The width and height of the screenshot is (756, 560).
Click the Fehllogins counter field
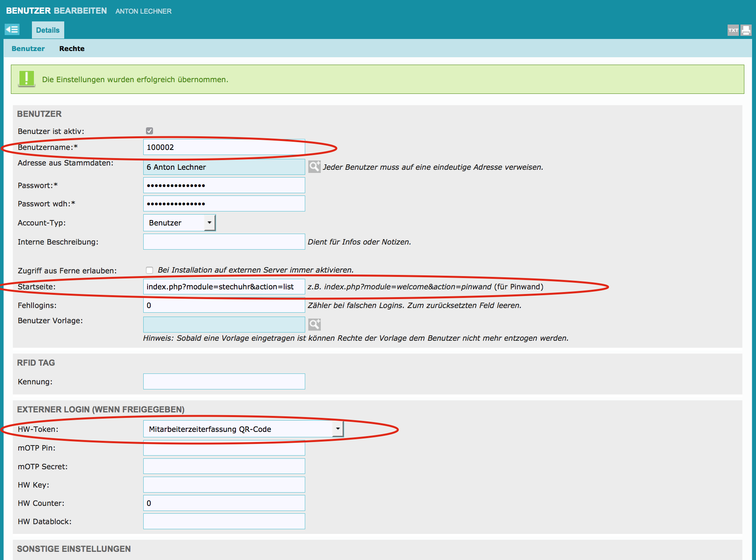pos(224,305)
